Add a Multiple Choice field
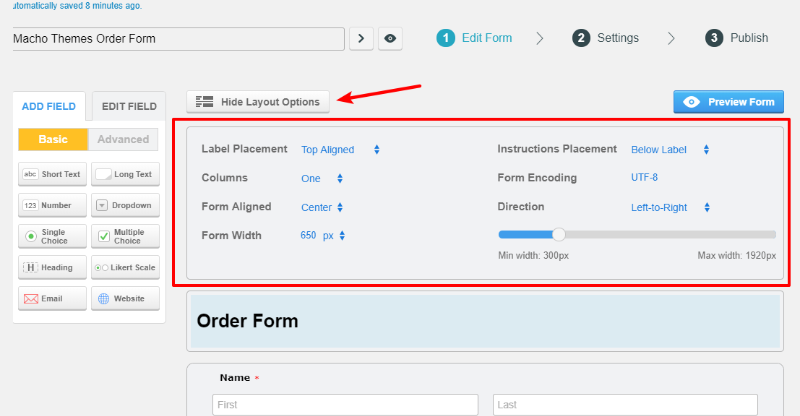Screen dimensions: 800x416 pyautogui.click(x=125, y=236)
